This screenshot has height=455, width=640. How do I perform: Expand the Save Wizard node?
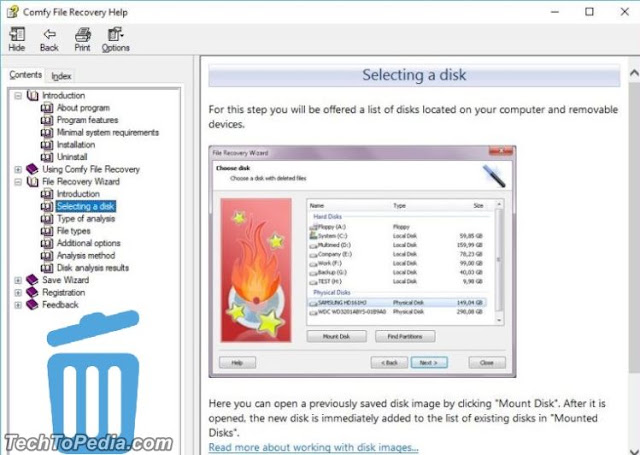18,280
